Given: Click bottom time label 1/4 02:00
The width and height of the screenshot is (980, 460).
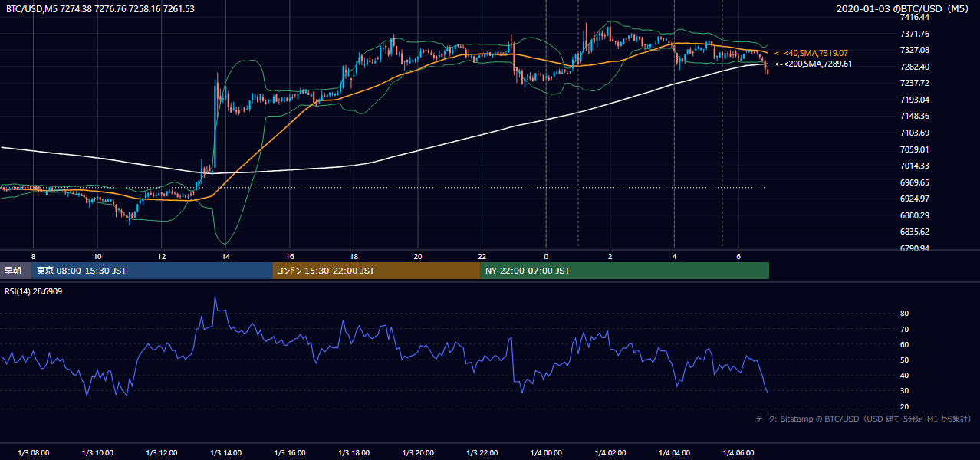Looking at the screenshot, I should 610,453.
